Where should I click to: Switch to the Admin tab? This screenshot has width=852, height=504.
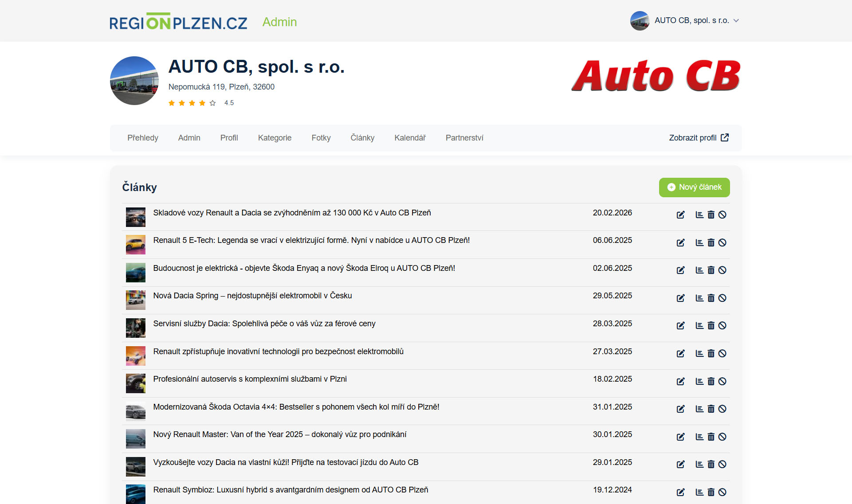pyautogui.click(x=189, y=138)
